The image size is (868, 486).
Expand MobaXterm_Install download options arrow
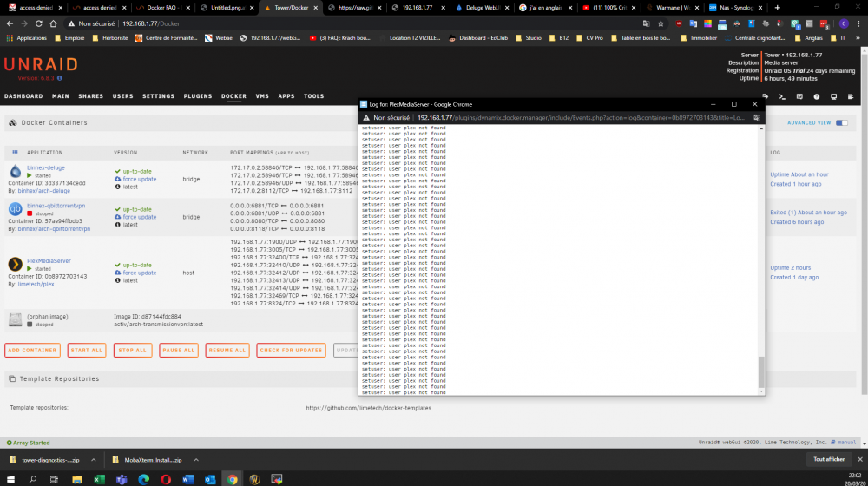coord(196,460)
